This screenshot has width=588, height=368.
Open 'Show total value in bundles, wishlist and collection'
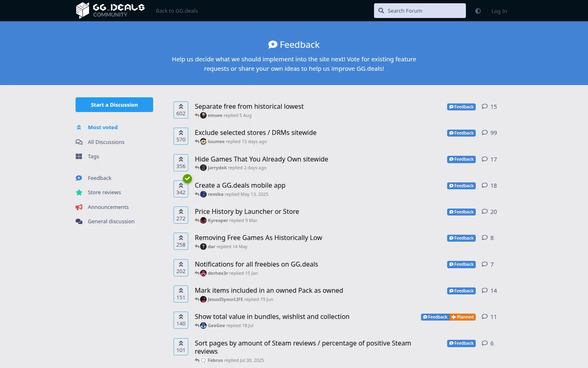(272, 316)
